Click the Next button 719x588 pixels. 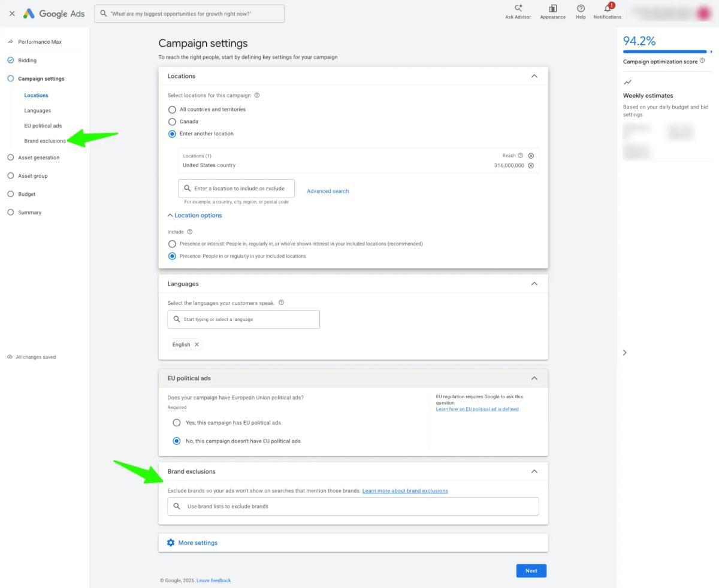pyautogui.click(x=531, y=571)
